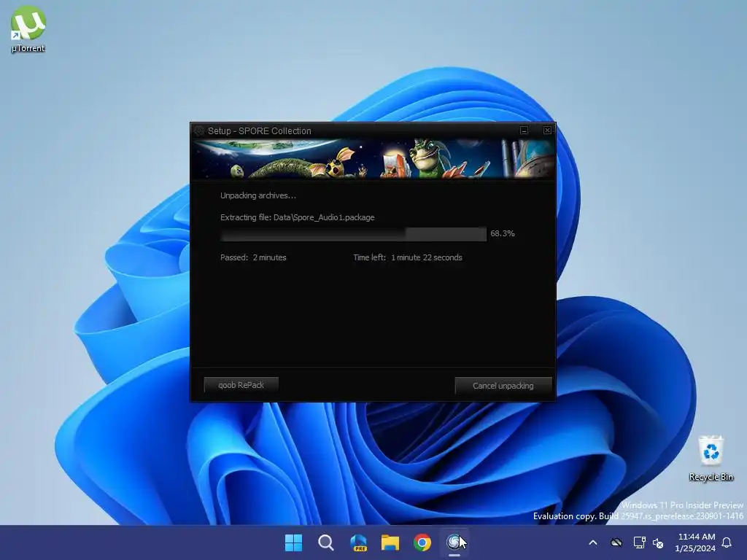
Task: Click the setup window title icon
Action: point(199,131)
